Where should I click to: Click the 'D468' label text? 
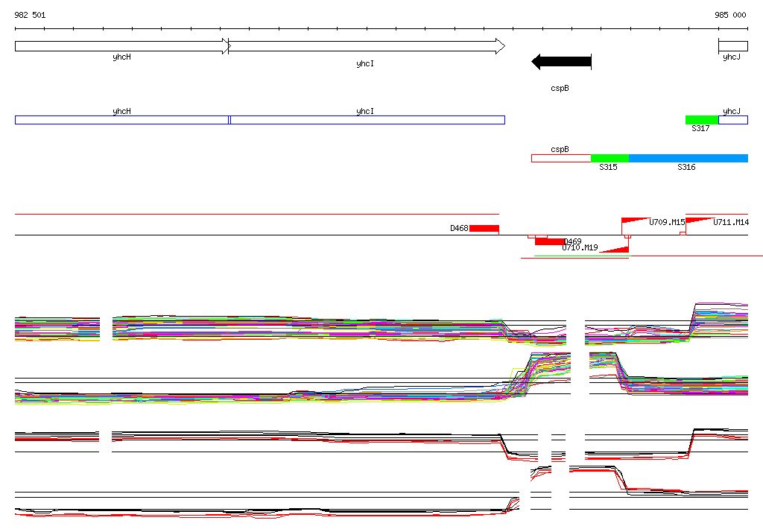(459, 228)
